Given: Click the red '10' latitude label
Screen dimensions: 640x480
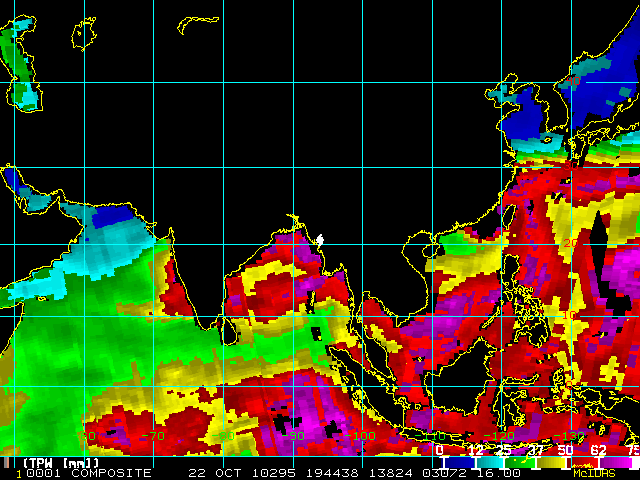Looking at the screenshot, I should [x=569, y=315].
